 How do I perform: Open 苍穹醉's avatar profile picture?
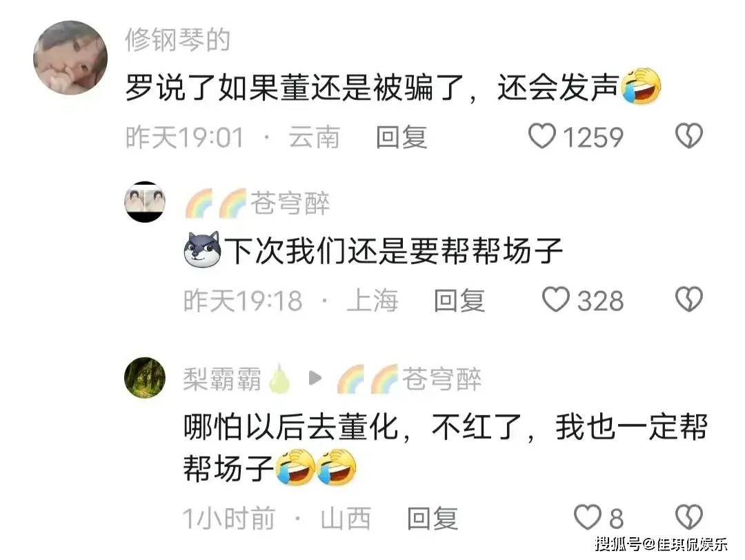[x=145, y=201]
